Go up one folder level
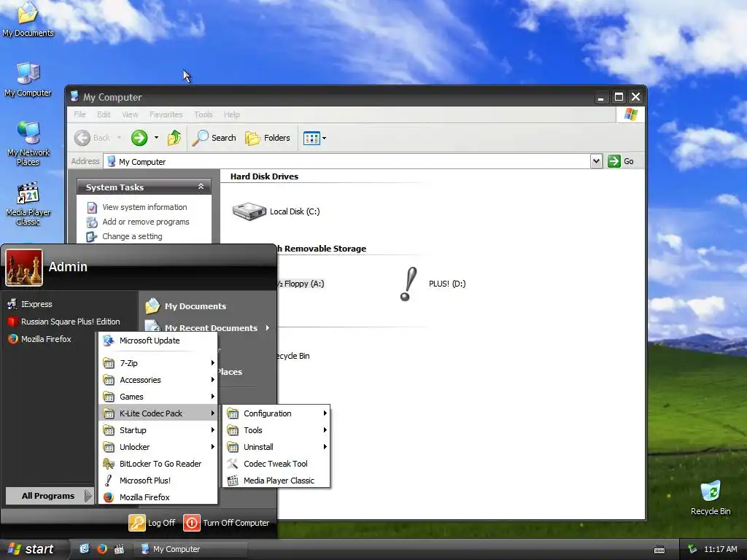The image size is (747, 560). [174, 138]
